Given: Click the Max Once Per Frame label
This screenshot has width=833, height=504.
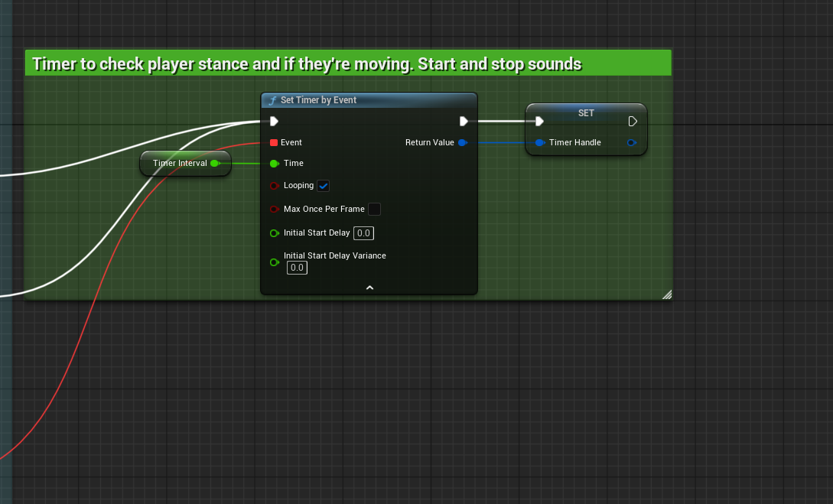Looking at the screenshot, I should click(x=324, y=210).
